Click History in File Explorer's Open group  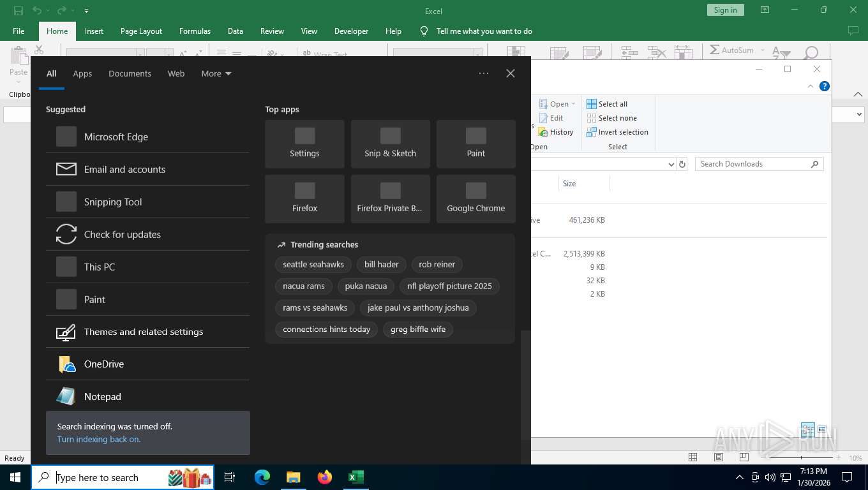click(556, 132)
